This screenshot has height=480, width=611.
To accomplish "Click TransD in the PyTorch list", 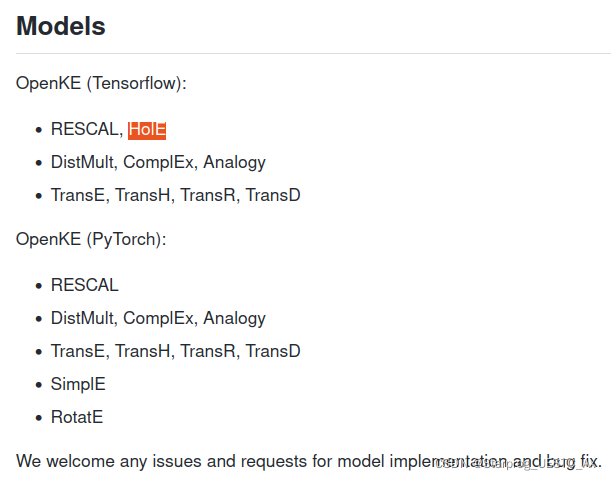I will coord(273,351).
